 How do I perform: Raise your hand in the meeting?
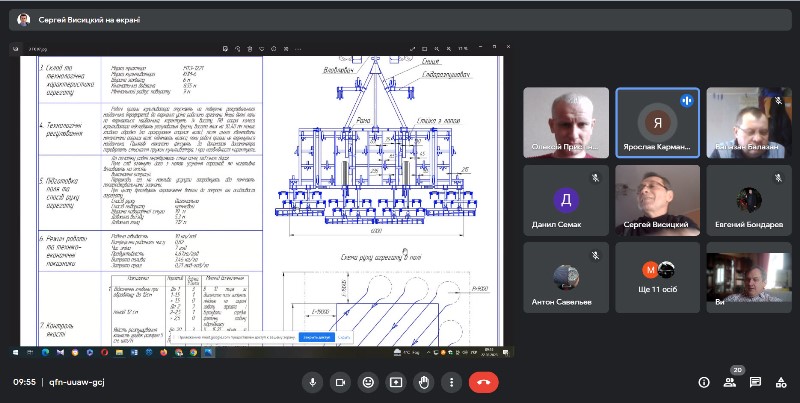424,382
